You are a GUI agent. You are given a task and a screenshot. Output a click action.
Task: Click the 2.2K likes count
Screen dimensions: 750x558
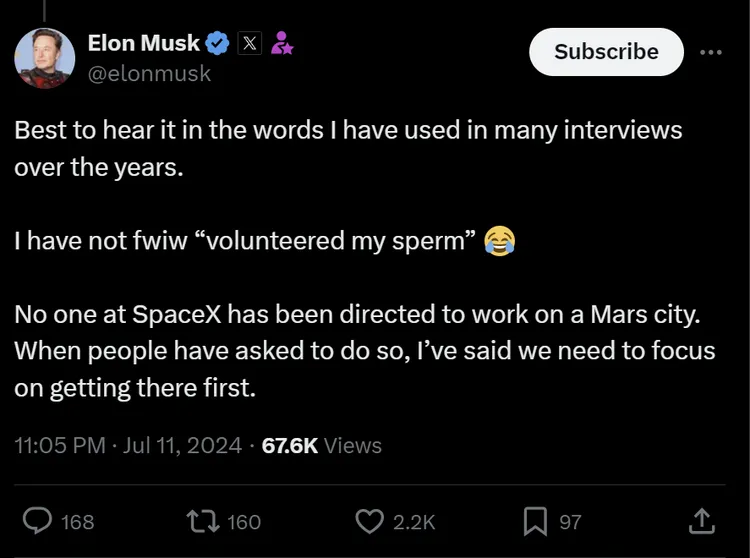[414, 522]
